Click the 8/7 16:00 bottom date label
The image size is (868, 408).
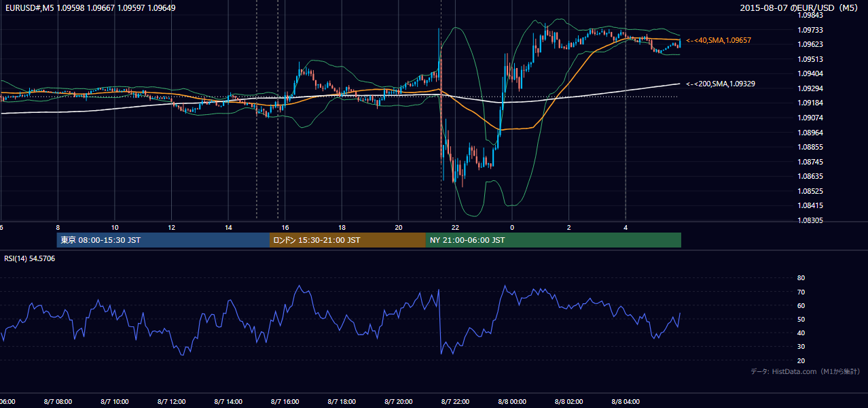[x=285, y=402]
